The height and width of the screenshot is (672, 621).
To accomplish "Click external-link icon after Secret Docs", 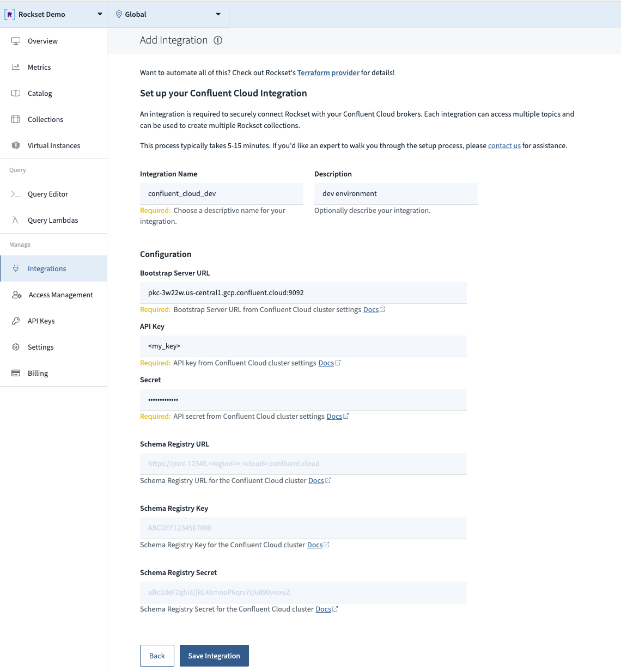I will pyautogui.click(x=346, y=416).
